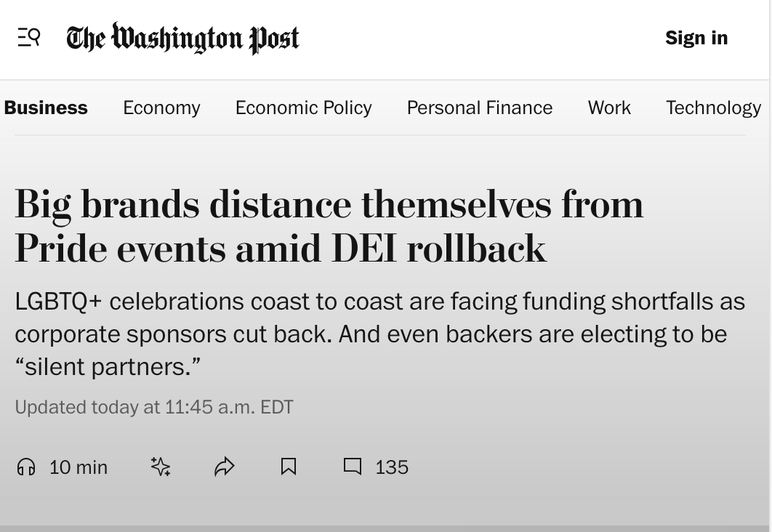Open the Work section tab

tap(609, 108)
